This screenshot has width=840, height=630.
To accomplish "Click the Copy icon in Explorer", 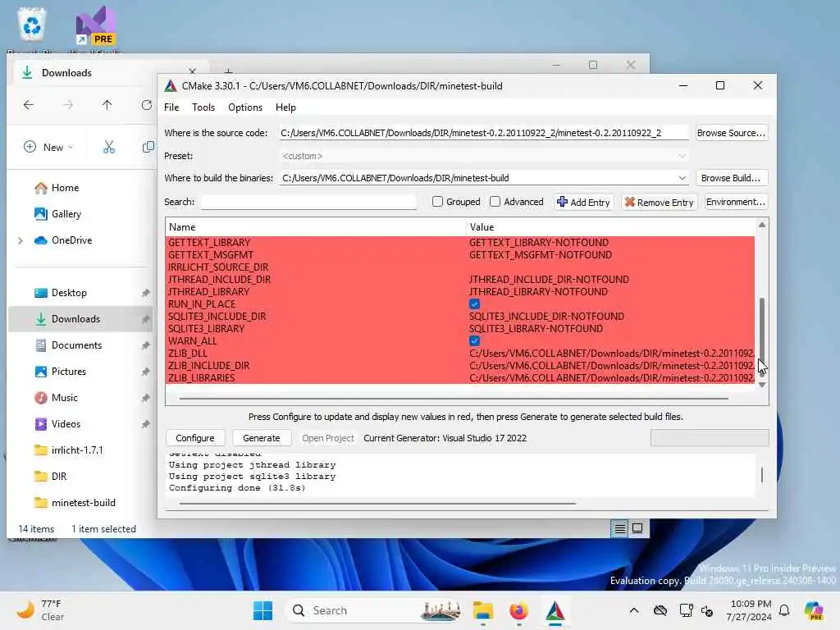I will click(x=148, y=147).
